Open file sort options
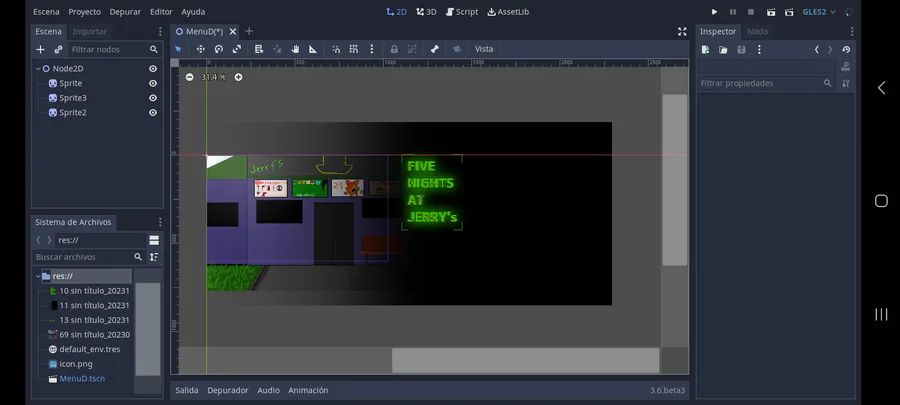Image resolution: width=900 pixels, height=405 pixels. pyautogui.click(x=154, y=257)
